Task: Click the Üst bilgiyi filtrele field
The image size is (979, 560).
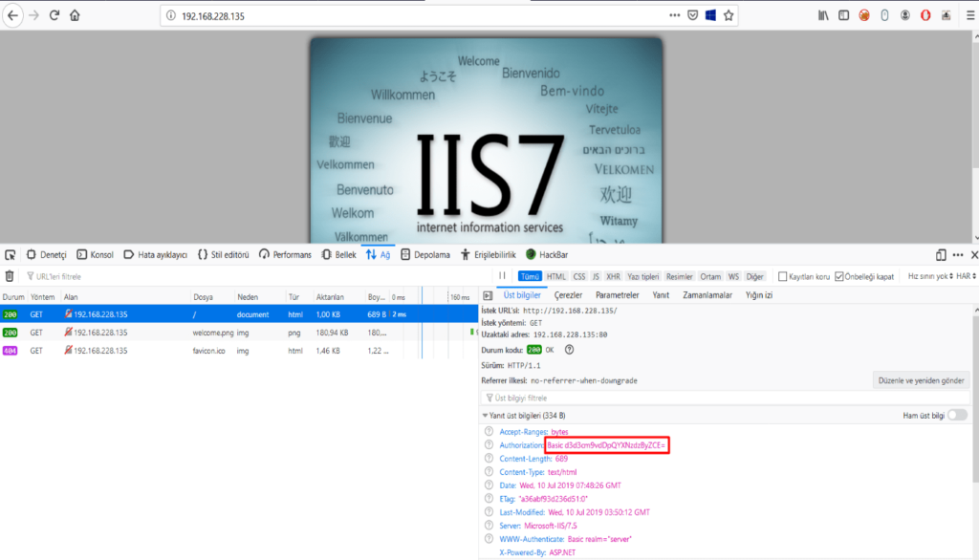Action: [726, 398]
